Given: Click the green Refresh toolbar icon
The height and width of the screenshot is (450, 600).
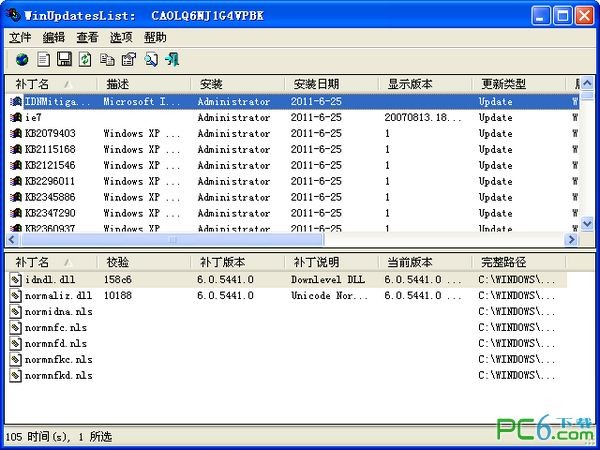Looking at the screenshot, I should coord(85,60).
